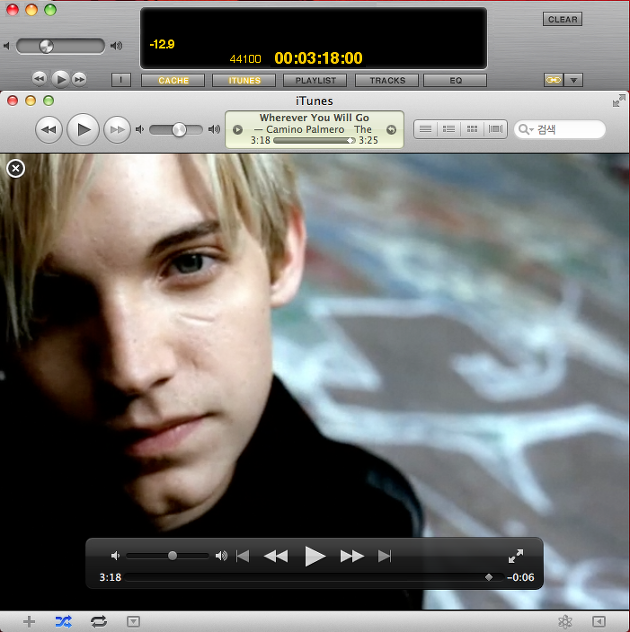Switch to album list view
Screen dimensions: 630x632
coord(449,129)
